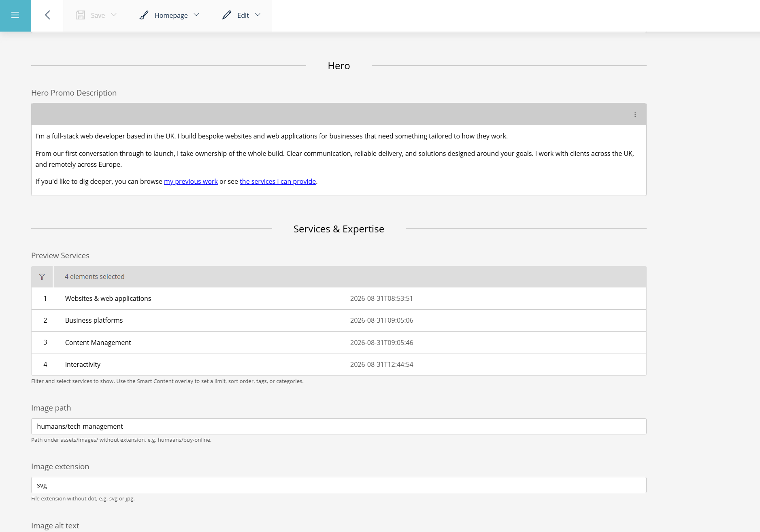This screenshot has width=760, height=532.
Task: Go back using the left arrow
Action: [x=47, y=15]
